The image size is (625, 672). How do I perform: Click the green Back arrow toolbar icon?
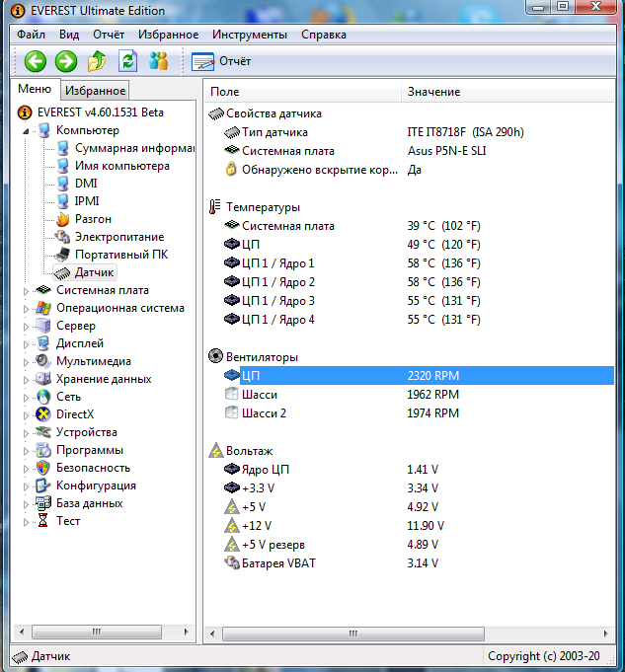coord(36,61)
